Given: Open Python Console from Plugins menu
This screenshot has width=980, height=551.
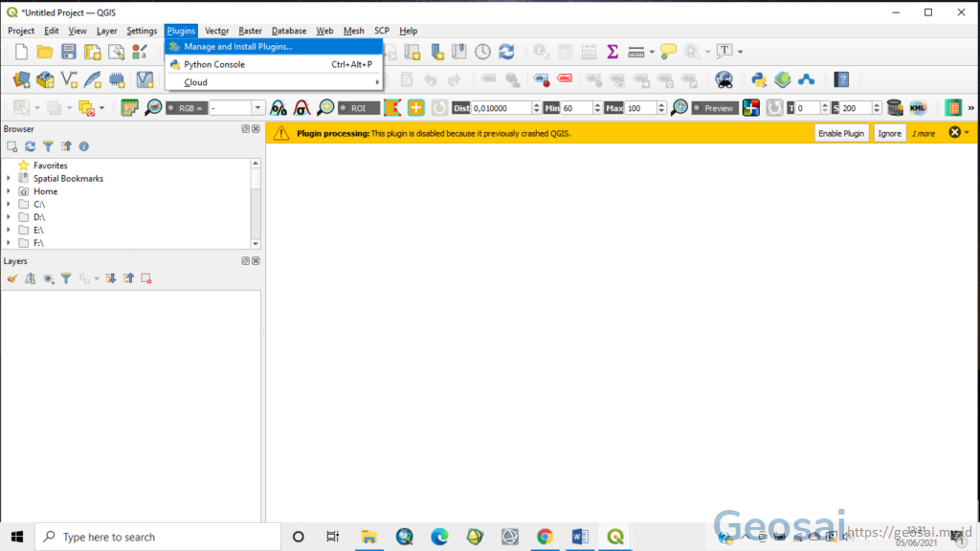Looking at the screenshot, I should (x=274, y=64).
